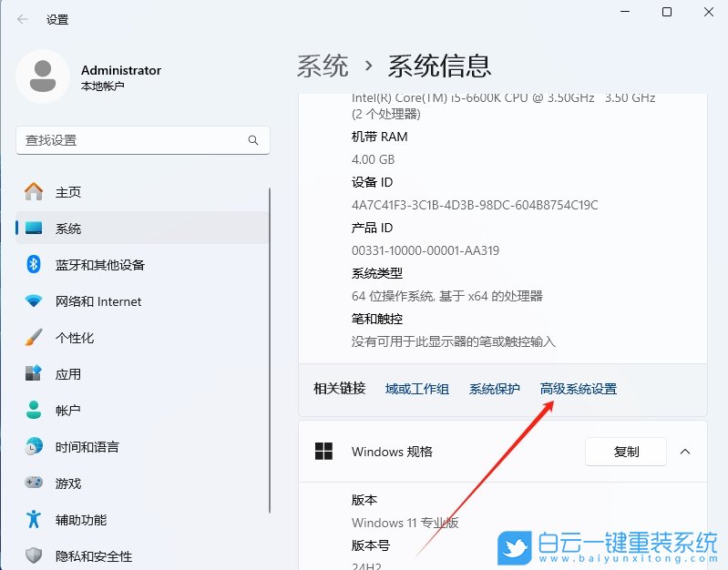Click the Windows 11 专业版 edition text
This screenshot has width=728, height=570.
(405, 523)
